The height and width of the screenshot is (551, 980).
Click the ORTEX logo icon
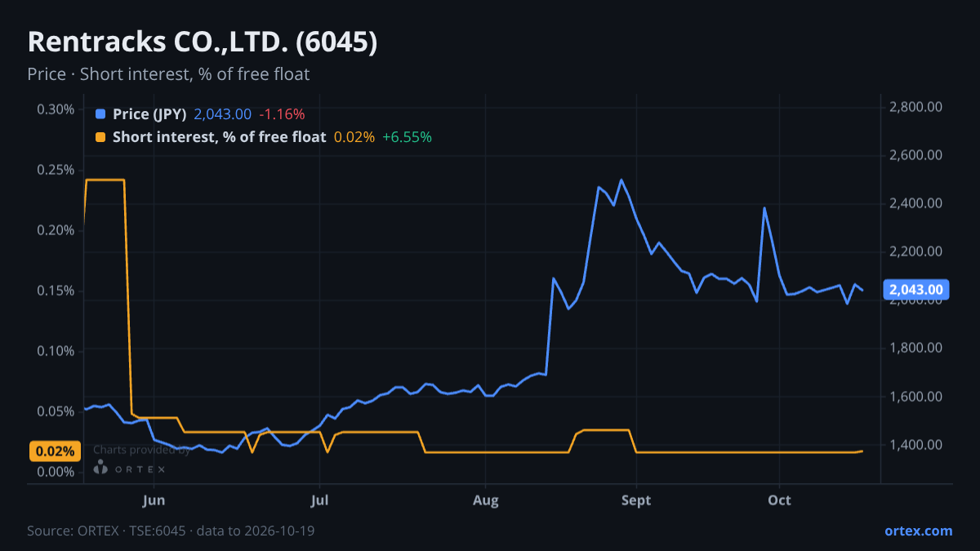(100, 467)
